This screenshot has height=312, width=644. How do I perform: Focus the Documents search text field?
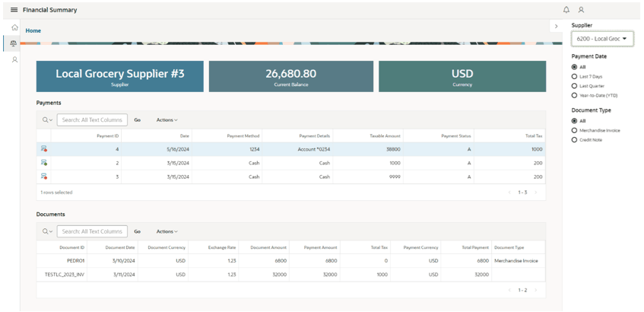point(92,231)
